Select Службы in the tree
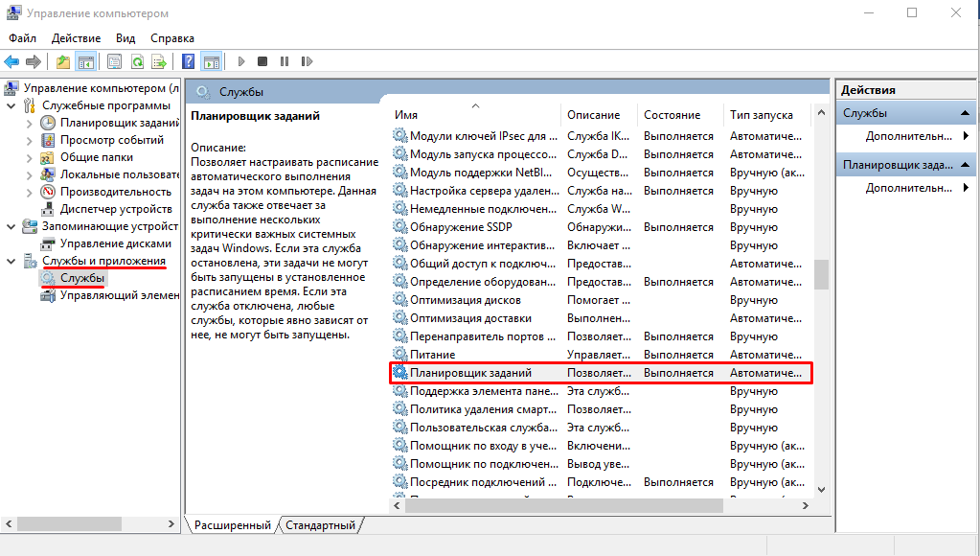Image resolution: width=980 pixels, height=556 pixels. click(x=81, y=278)
